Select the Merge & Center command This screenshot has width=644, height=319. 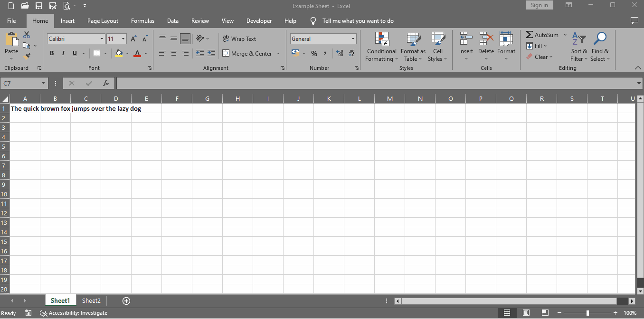pos(247,53)
